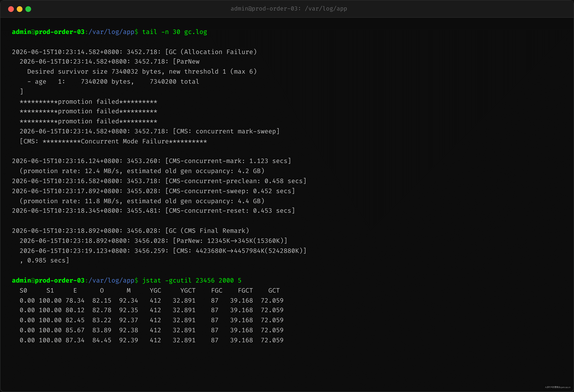Select the '[GC (Allocation Failure)' text
574x392 pixels.
[211, 52]
